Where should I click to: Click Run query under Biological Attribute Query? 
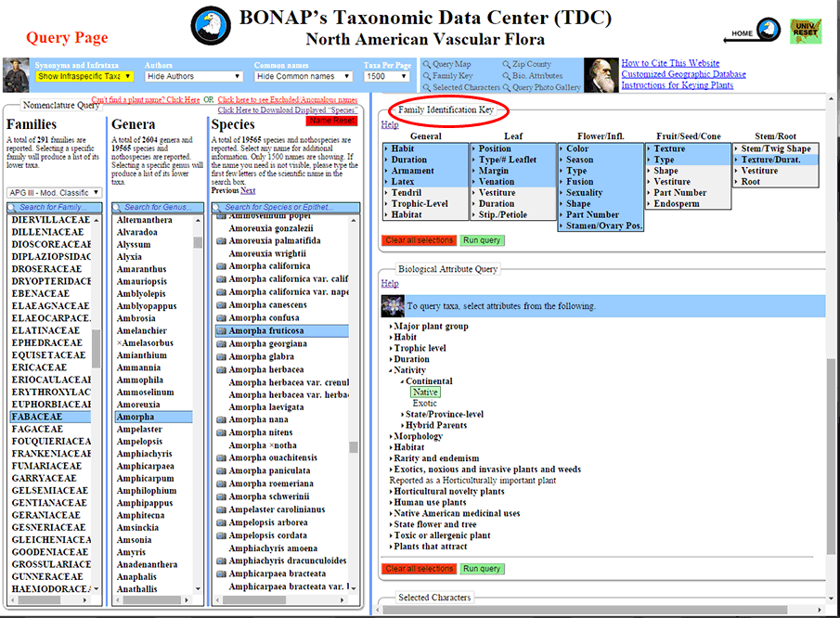point(482,569)
